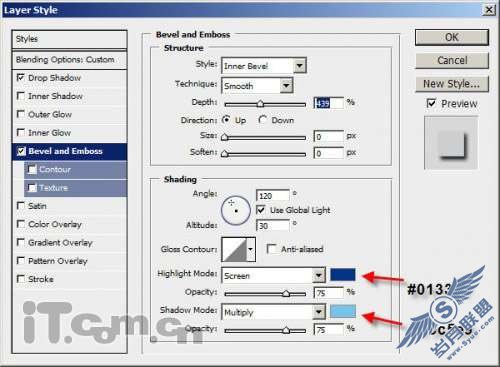
Task: Open the Style dropdown showing Inner Bevel
Action: click(x=264, y=66)
